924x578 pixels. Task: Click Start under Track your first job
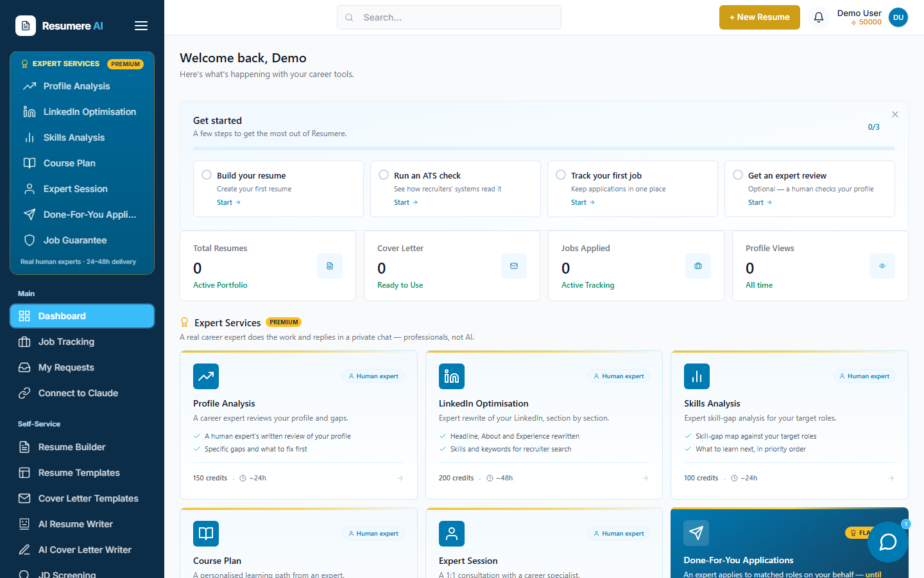point(583,202)
